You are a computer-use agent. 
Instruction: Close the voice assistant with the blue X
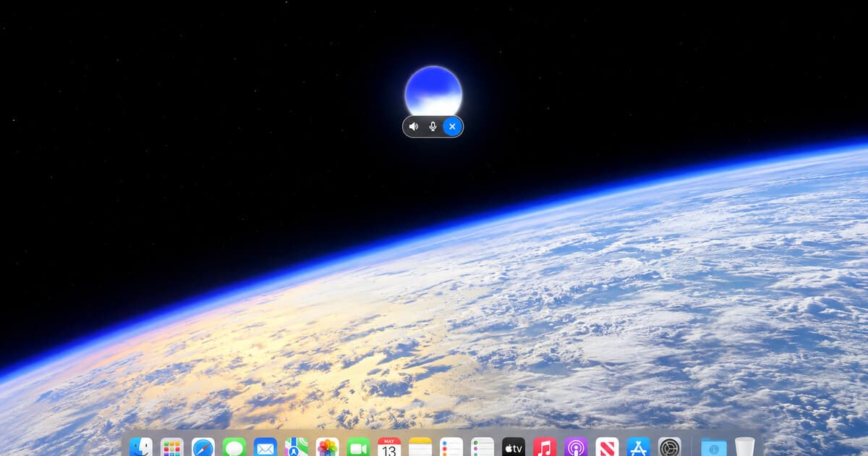452,127
